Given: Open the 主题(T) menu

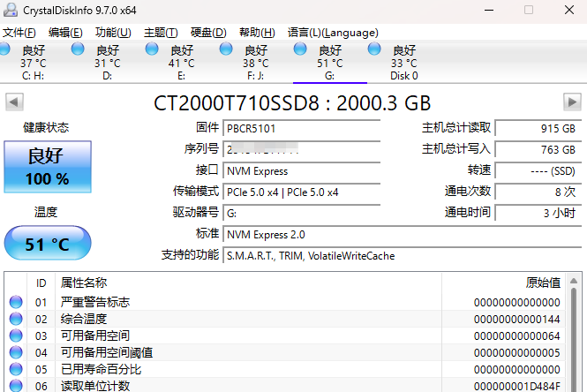Looking at the screenshot, I should [x=161, y=33].
